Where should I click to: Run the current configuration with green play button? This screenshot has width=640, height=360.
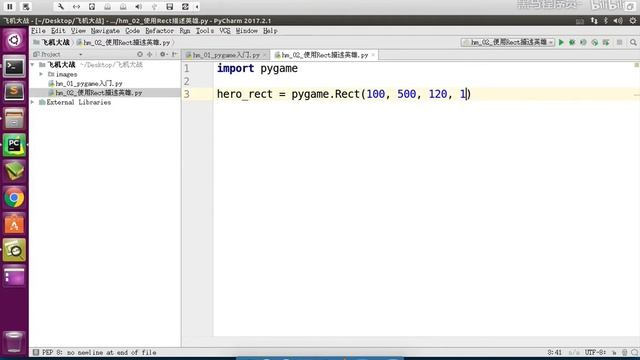point(561,42)
